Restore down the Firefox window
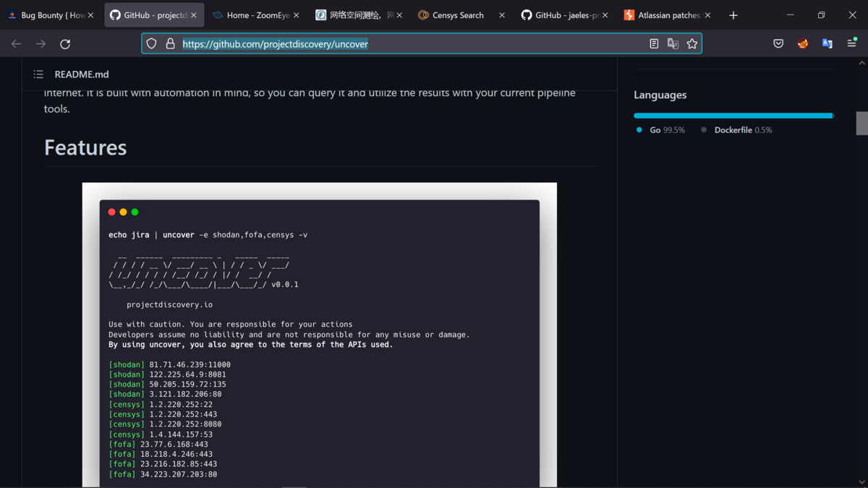The width and height of the screenshot is (868, 488). click(821, 15)
